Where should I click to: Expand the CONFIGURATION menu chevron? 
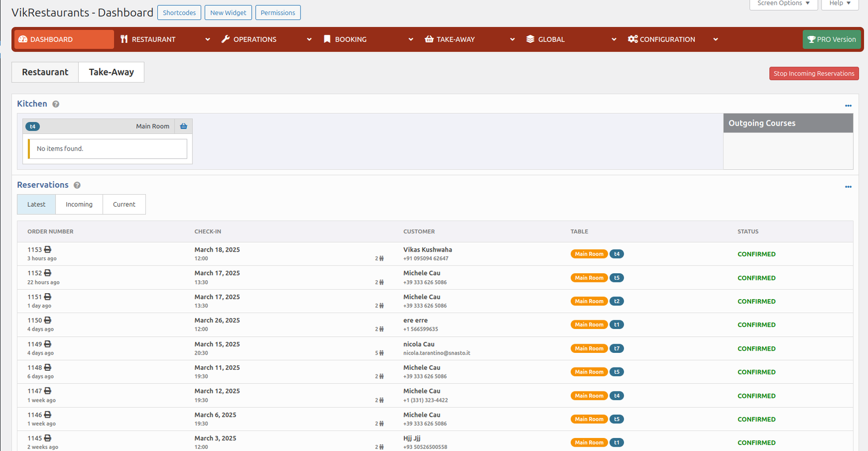[x=716, y=40]
